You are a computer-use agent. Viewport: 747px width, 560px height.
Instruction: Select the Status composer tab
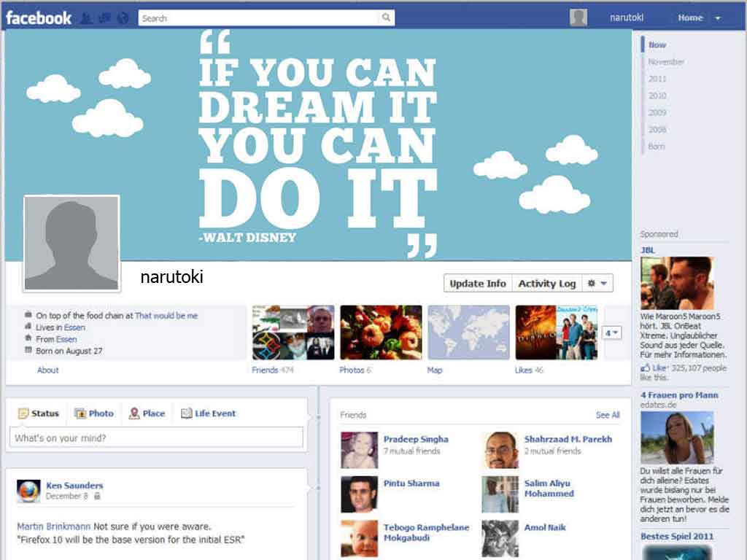(39, 413)
